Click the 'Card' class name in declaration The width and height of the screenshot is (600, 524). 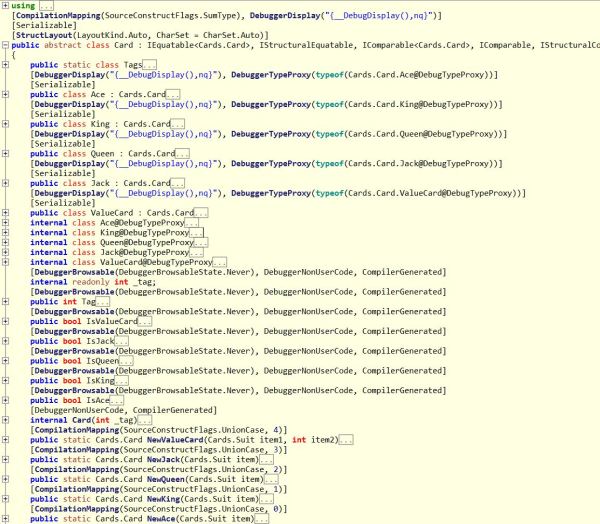coord(124,45)
